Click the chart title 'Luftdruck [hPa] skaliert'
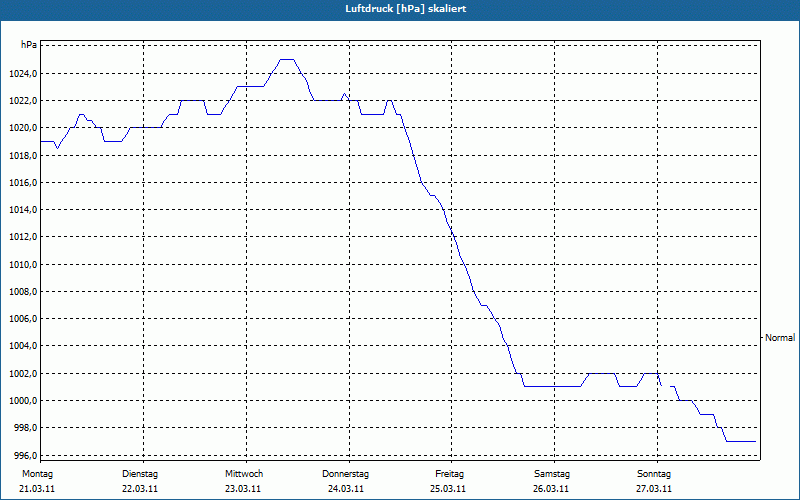Viewport: 800px width, 500px height. click(x=405, y=9)
